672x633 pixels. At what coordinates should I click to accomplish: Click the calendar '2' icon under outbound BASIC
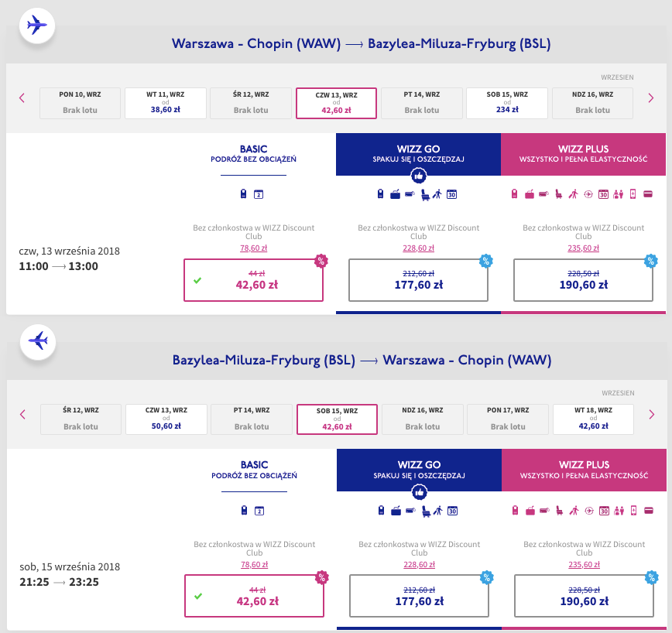259,194
